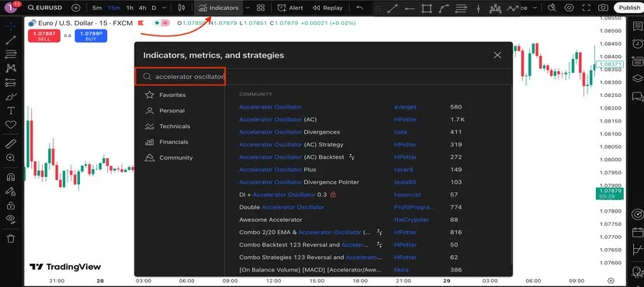The image size is (644, 287).
Task: Open author tista profile
Action: click(x=400, y=132)
